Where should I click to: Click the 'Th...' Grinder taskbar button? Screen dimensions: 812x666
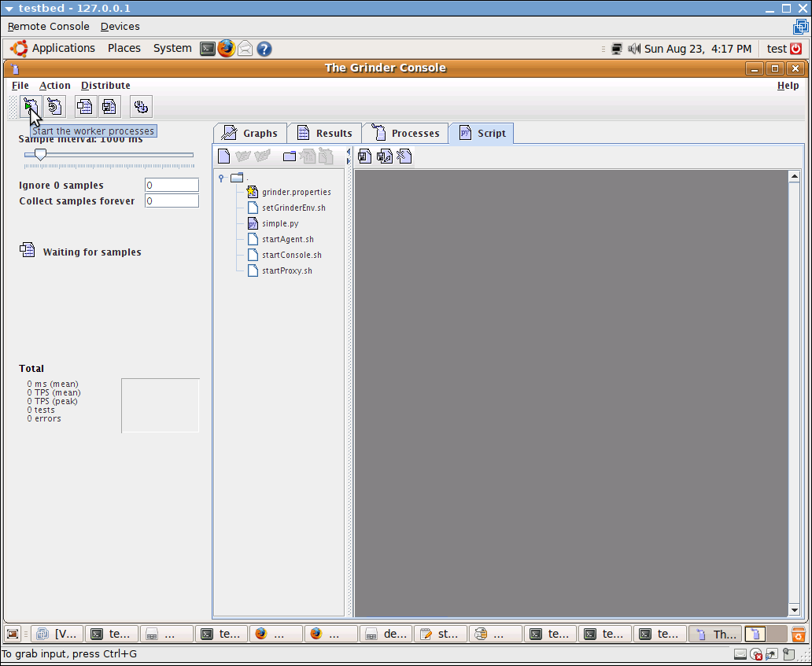pos(716,634)
